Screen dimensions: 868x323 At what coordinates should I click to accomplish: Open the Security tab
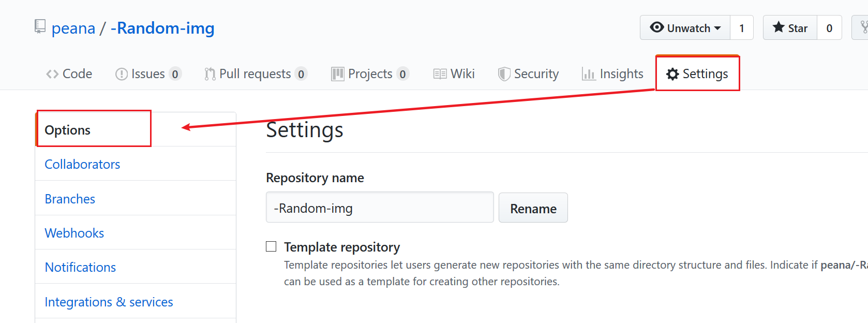point(529,74)
